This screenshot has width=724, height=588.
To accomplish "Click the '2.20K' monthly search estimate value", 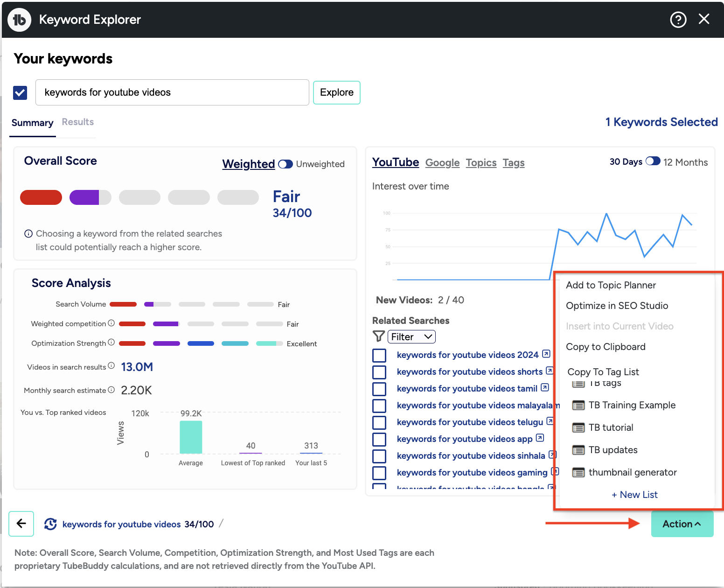I will [136, 391].
